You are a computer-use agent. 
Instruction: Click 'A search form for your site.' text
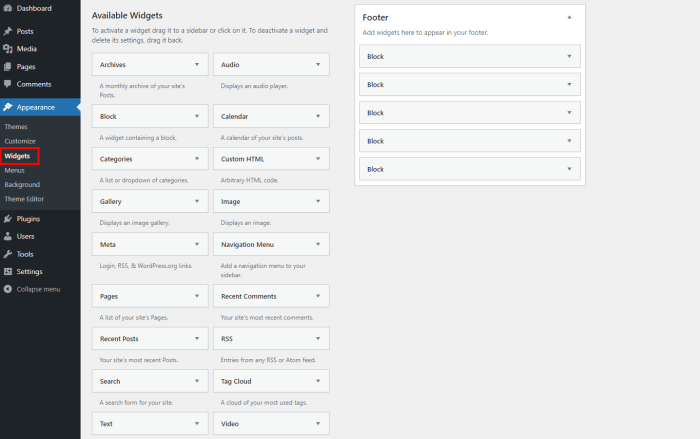click(x=136, y=402)
